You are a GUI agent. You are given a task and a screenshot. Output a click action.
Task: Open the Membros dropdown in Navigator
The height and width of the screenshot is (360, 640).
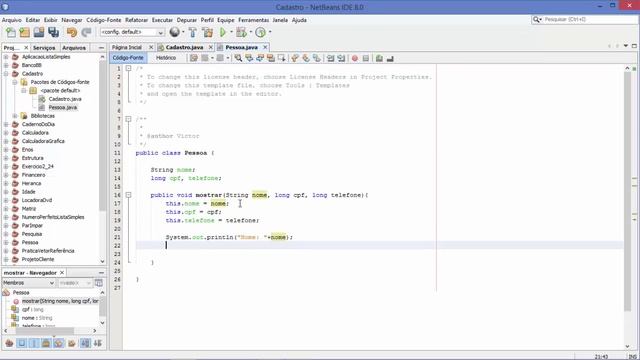click(x=29, y=283)
